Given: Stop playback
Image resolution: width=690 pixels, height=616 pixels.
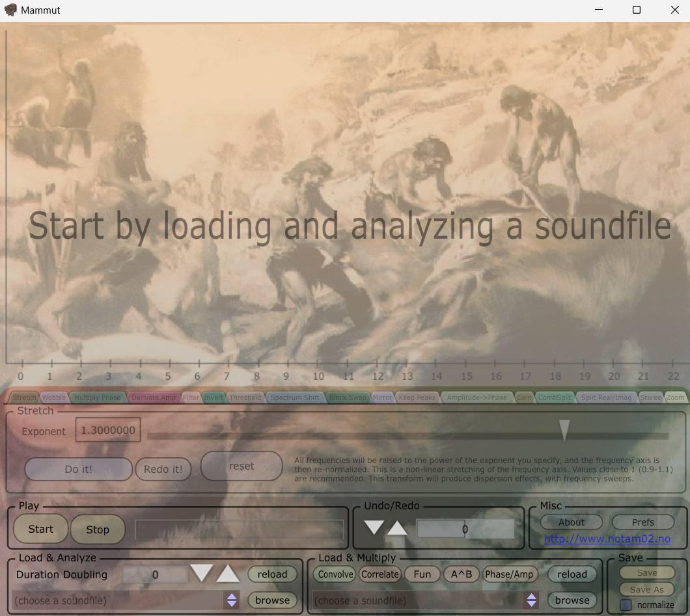Looking at the screenshot, I should pos(98,529).
